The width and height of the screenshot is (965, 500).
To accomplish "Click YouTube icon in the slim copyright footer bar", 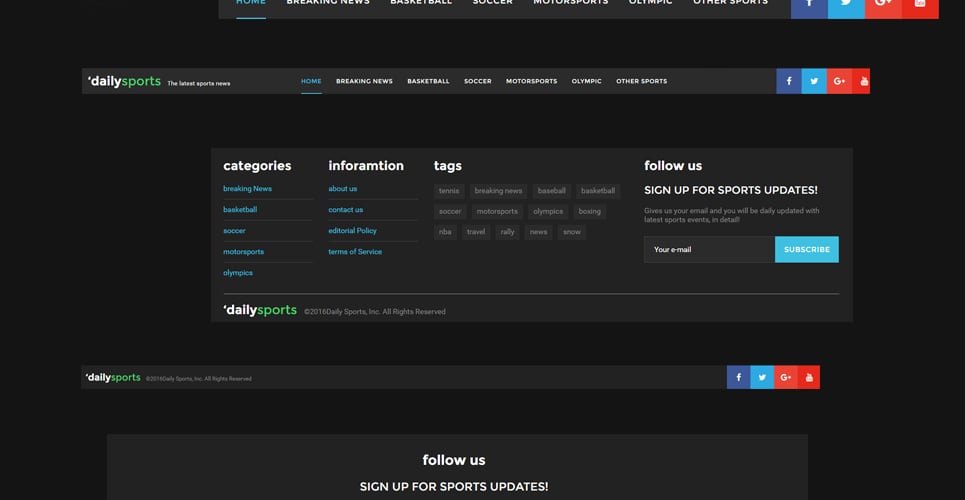I will pyautogui.click(x=809, y=377).
